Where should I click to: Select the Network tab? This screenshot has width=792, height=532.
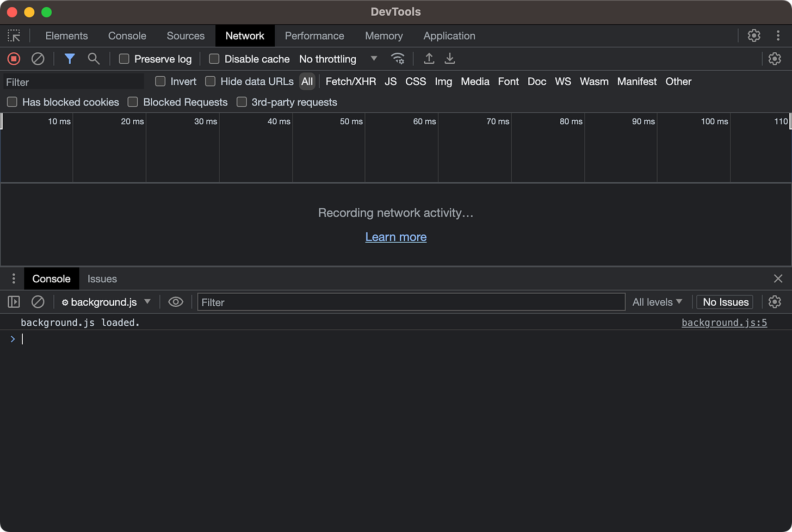(245, 36)
